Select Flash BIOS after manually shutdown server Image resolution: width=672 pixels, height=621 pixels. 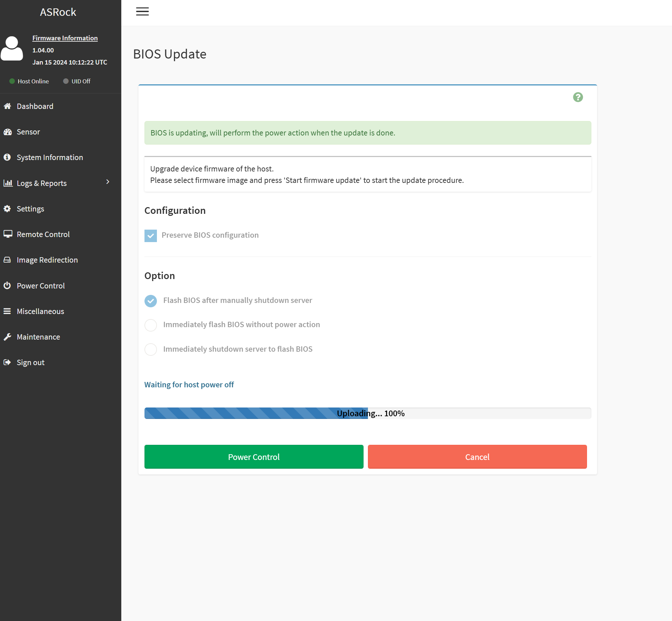point(151,301)
